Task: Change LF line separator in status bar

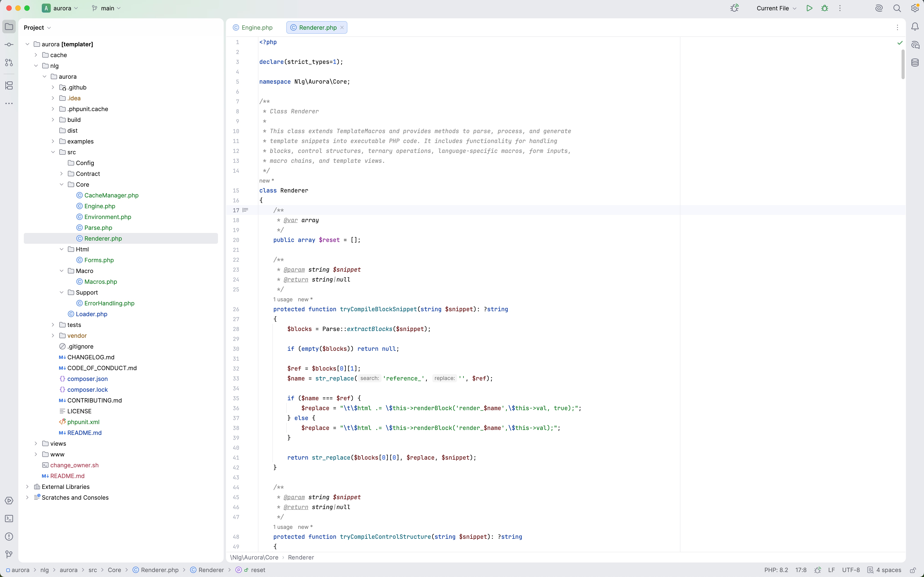Action: point(831,570)
